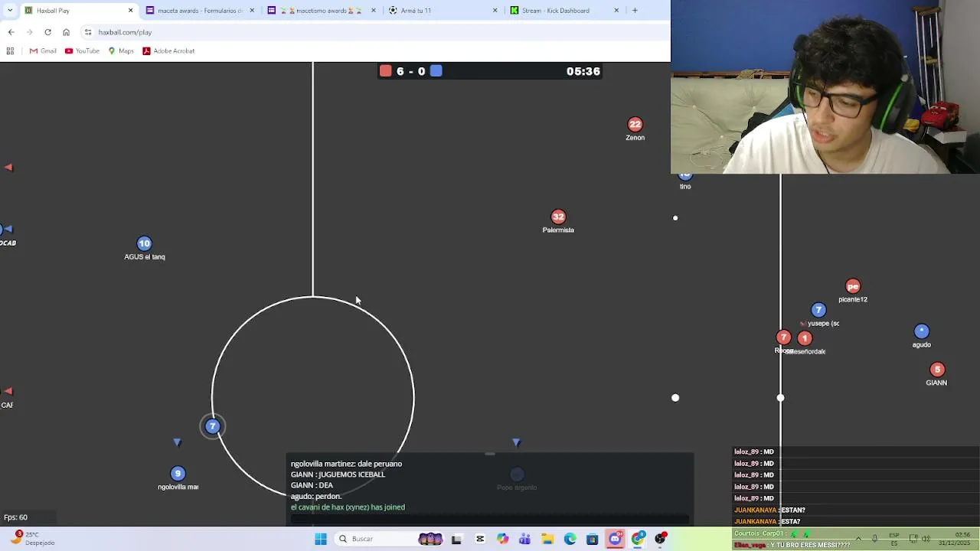This screenshot has width=980, height=551.
Task: View site information icon in address bar
Action: (x=88, y=32)
